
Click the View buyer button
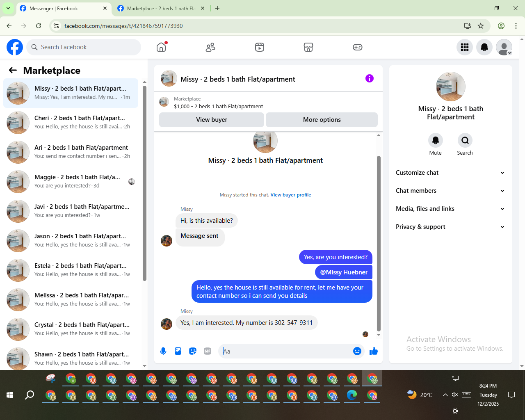(212, 120)
